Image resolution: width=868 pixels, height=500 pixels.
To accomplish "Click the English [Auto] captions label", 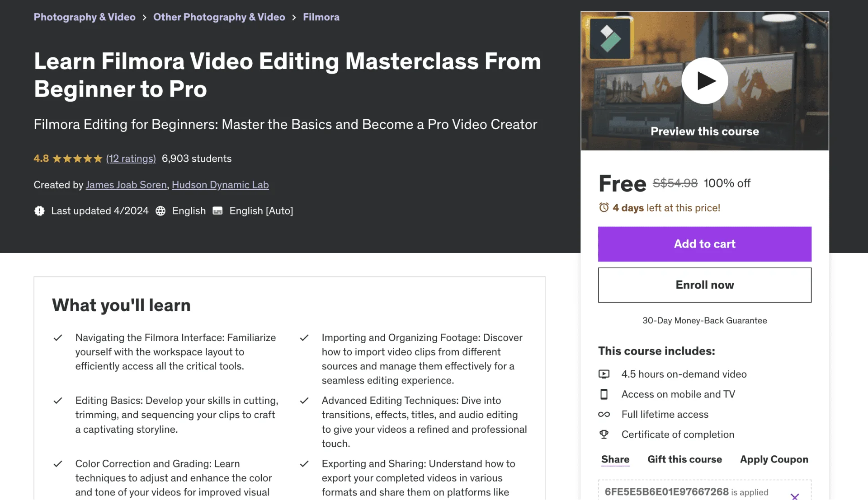I will [261, 211].
